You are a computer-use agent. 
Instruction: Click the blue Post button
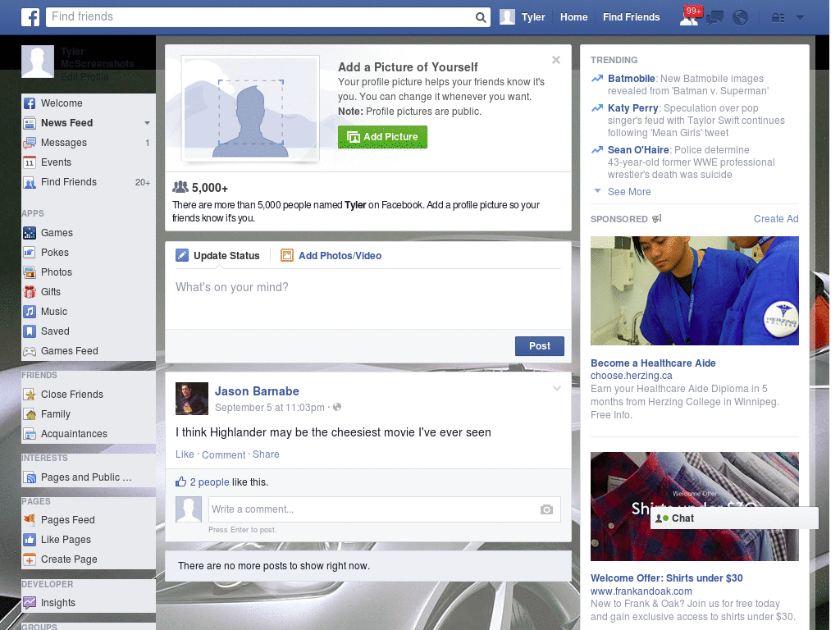click(540, 347)
